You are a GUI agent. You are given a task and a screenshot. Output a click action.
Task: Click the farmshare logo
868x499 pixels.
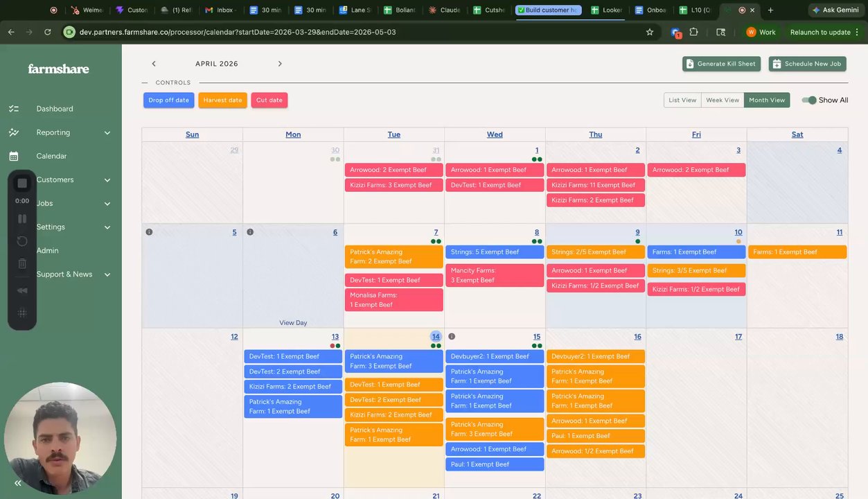click(x=58, y=69)
